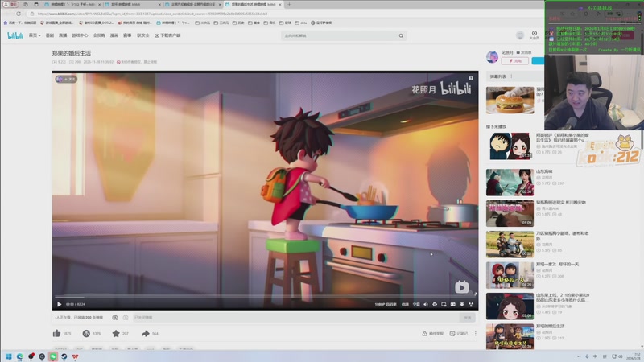Like the video with the thumbs-up icon
The image size is (644, 362).
click(x=56, y=333)
